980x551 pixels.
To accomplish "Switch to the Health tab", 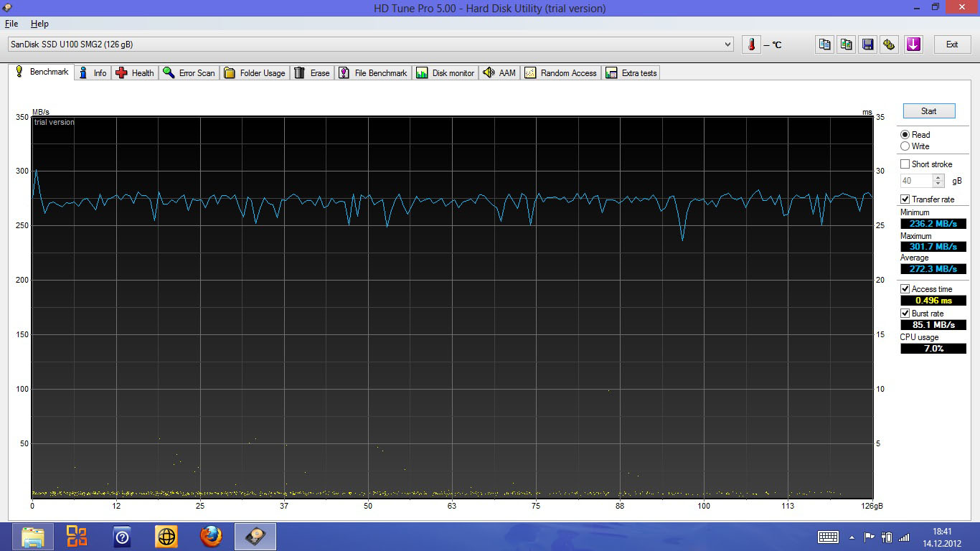I will pos(135,73).
